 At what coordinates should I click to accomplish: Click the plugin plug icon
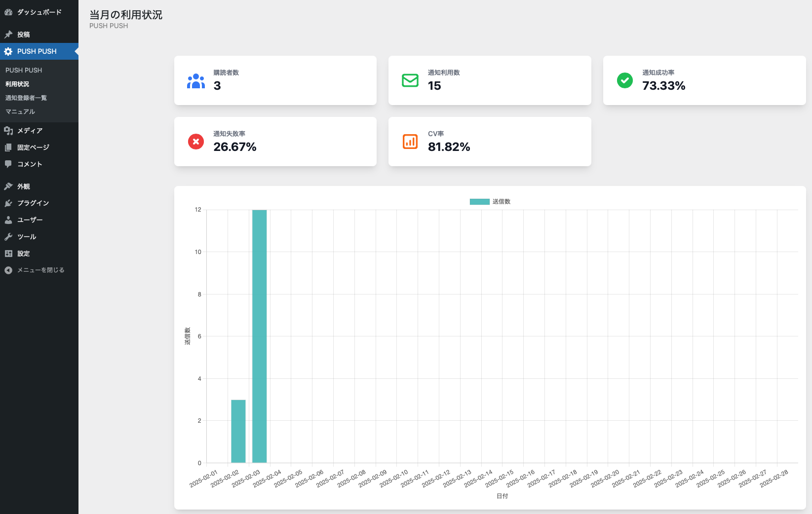click(8, 203)
